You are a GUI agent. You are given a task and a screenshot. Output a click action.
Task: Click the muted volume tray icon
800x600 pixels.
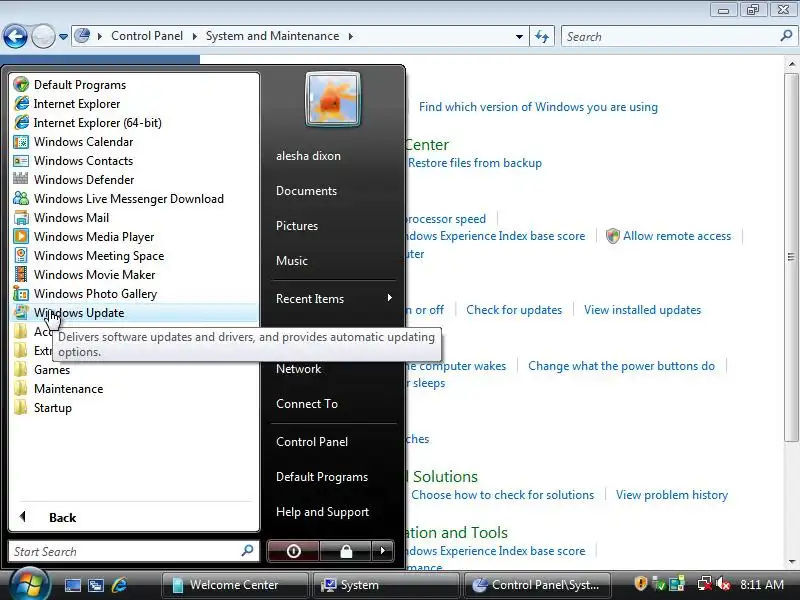[723, 584]
